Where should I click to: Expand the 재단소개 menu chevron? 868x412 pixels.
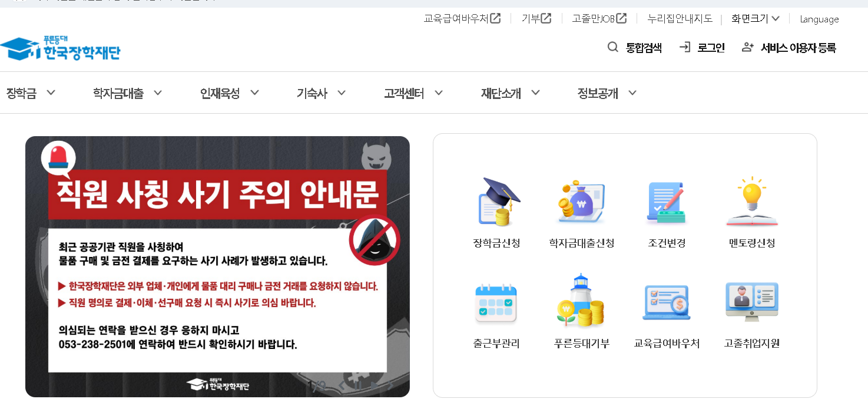click(x=535, y=93)
